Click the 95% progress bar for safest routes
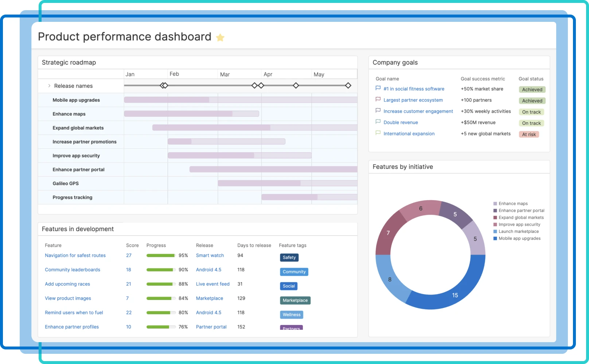Screen dimensions: 589x364 [x=160, y=255]
